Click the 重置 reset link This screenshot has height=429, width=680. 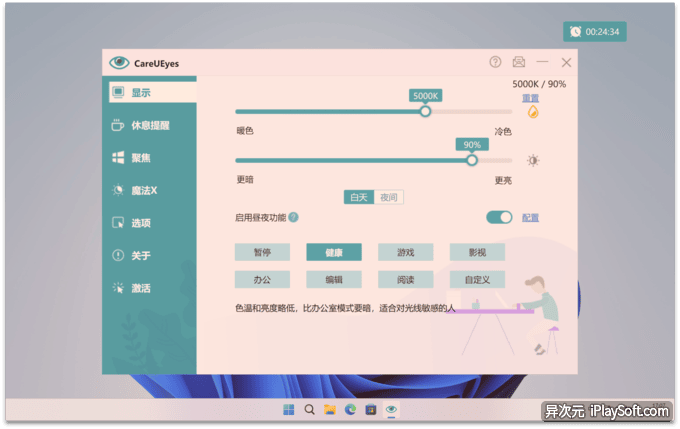(x=530, y=98)
